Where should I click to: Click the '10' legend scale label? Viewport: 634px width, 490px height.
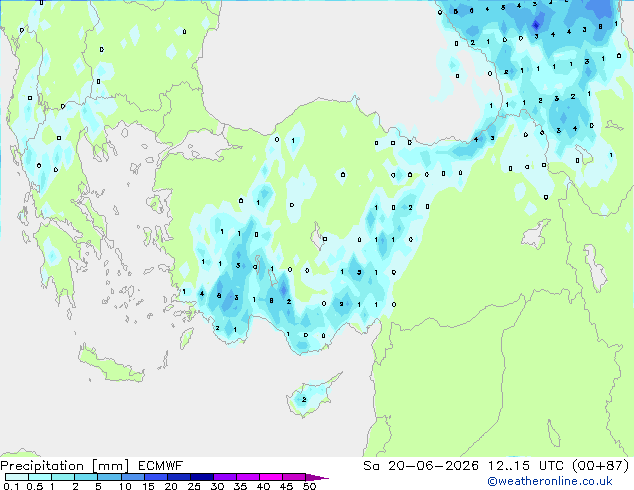[125, 486]
